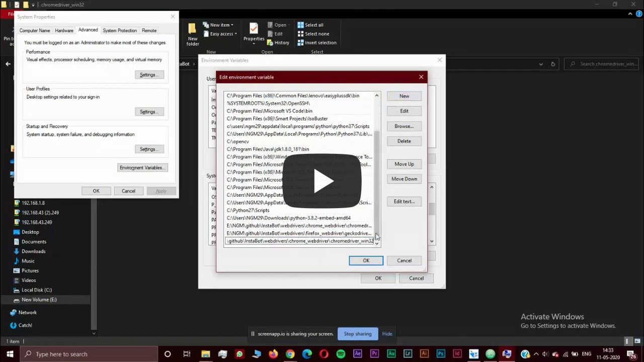This screenshot has width=644, height=362.
Task: Click Environment Variables... in System Properties
Action: [143, 167]
